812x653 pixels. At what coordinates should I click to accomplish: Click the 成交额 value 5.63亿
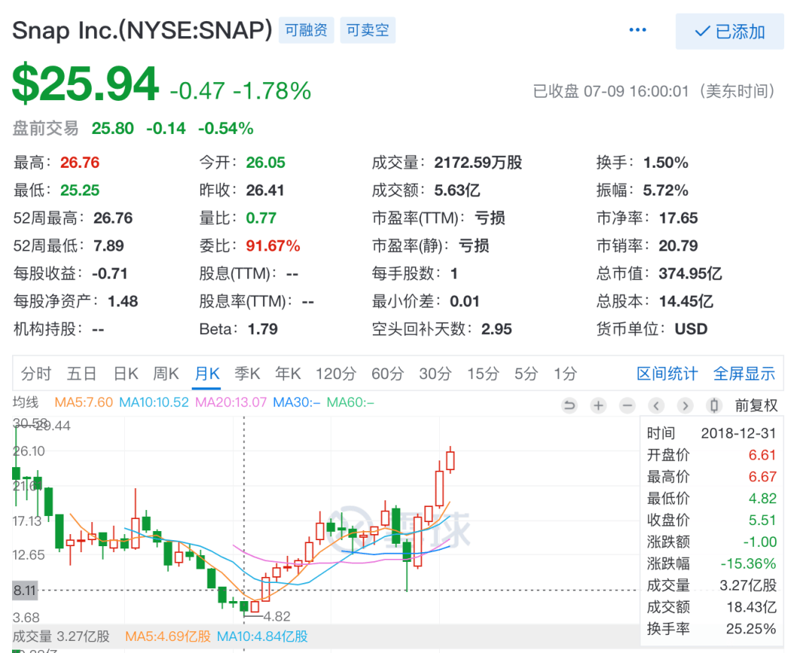click(x=457, y=190)
